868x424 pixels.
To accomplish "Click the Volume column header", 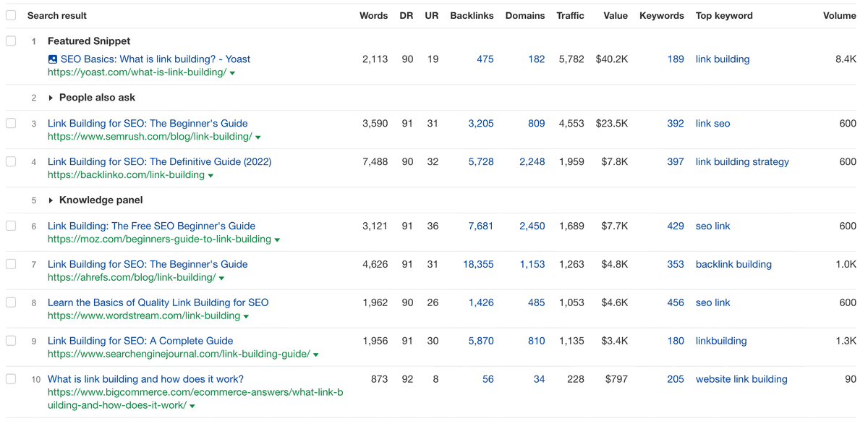I will click(840, 15).
